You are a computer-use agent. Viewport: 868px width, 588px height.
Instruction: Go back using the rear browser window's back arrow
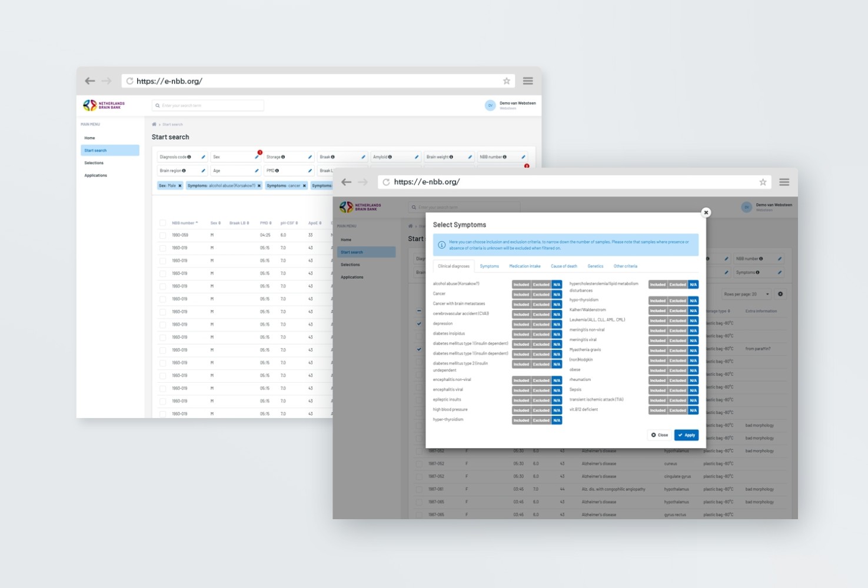(x=90, y=81)
